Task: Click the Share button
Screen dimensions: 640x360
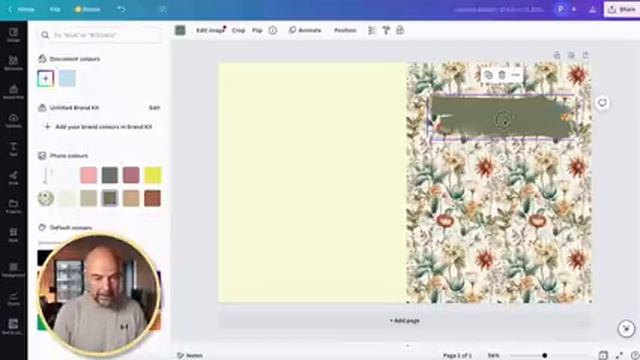Action: [622, 9]
